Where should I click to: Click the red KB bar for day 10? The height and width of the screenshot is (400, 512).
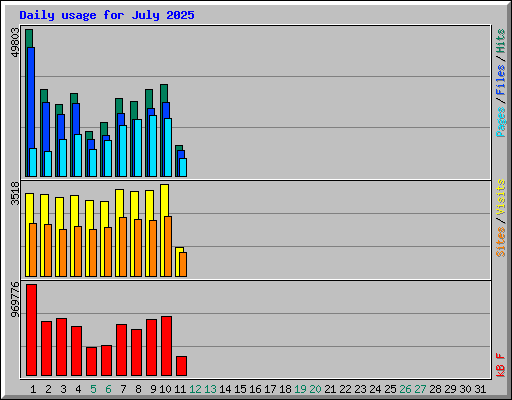click(166, 346)
